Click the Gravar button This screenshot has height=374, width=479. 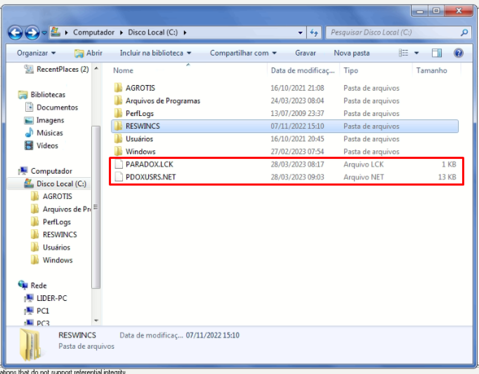click(x=305, y=53)
